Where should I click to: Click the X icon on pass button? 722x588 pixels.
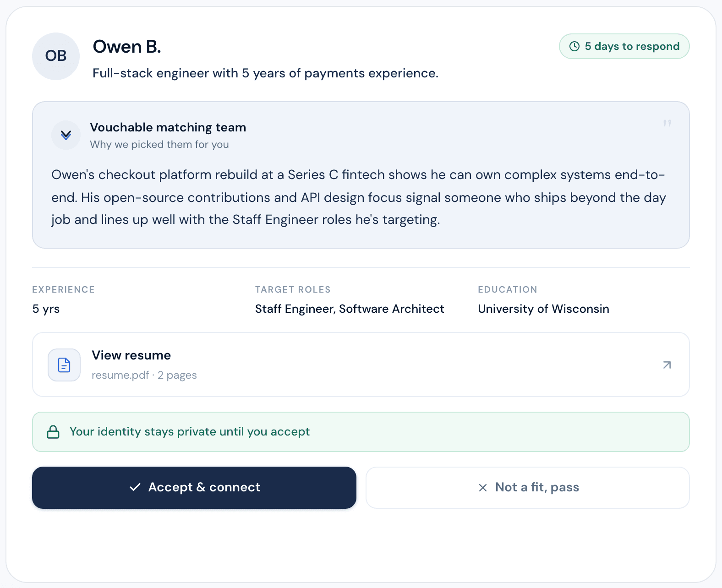click(483, 488)
